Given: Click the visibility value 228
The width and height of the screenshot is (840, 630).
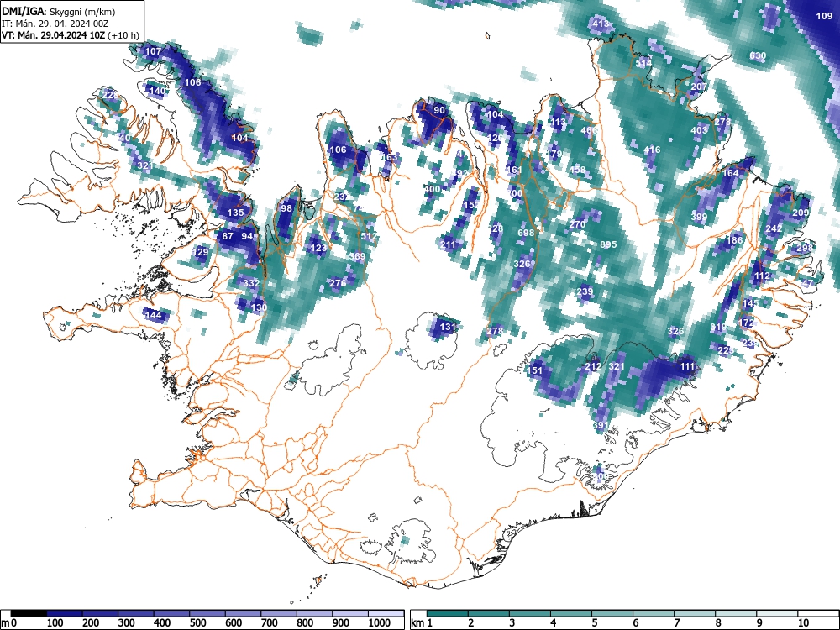Looking at the screenshot, I should pos(110,96).
